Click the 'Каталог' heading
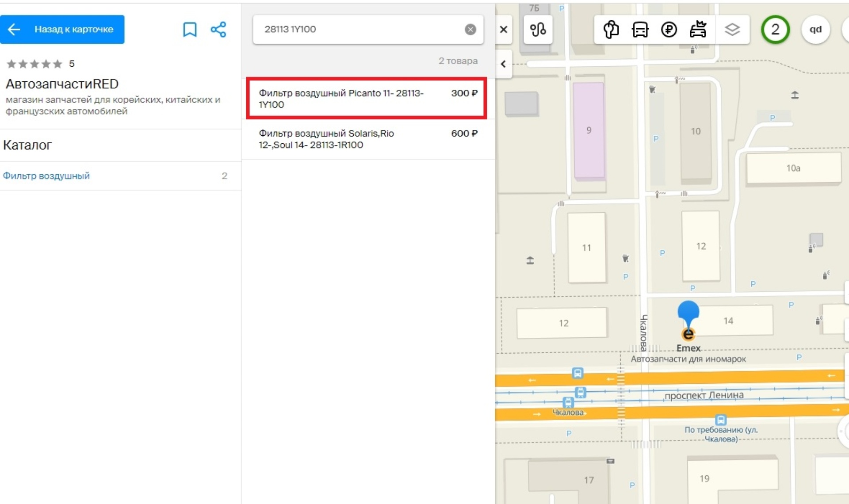Image resolution: width=849 pixels, height=504 pixels. click(27, 145)
